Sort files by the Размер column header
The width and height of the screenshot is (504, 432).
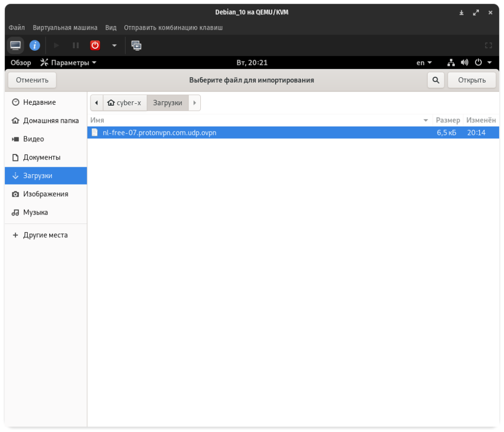coord(447,120)
